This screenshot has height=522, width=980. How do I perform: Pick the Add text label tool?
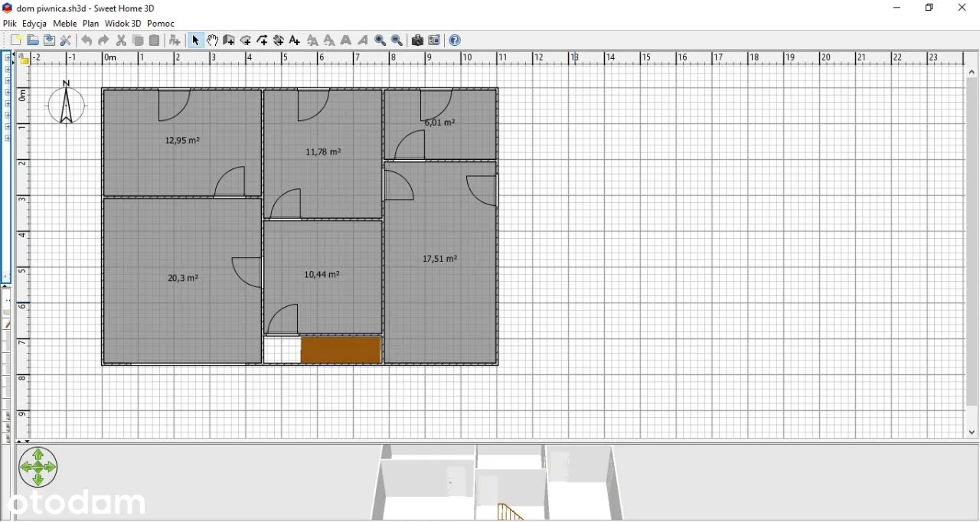point(295,41)
